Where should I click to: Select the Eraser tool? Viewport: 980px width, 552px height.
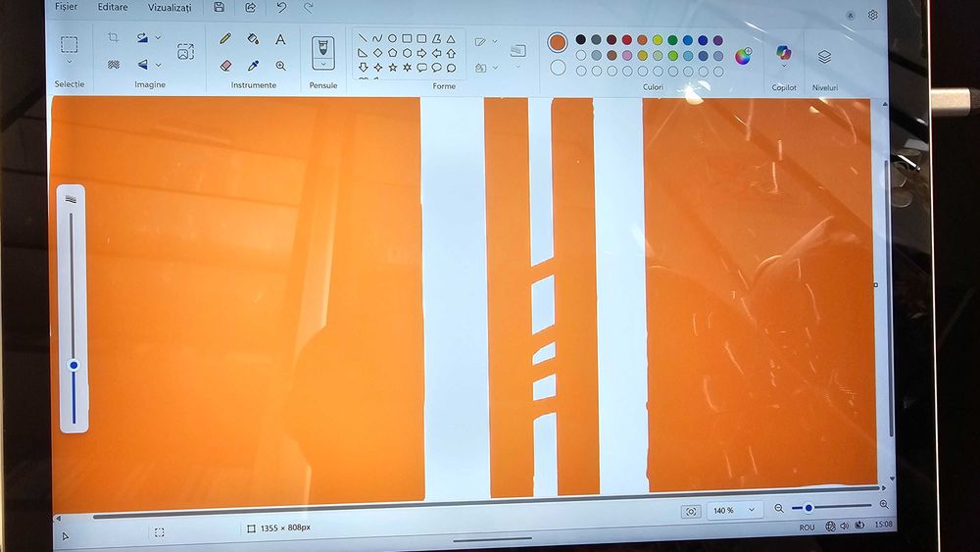225,65
